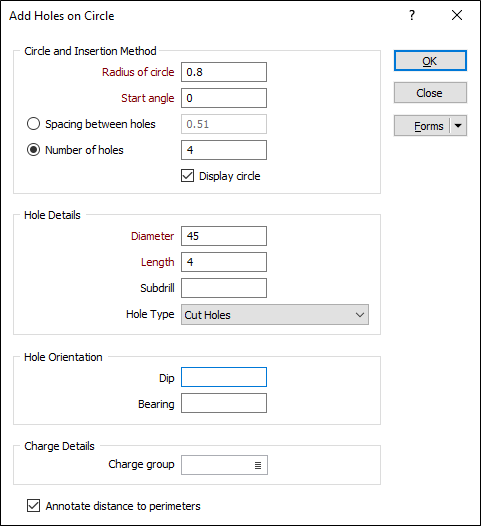Focus the Radius of circle field

224,72
